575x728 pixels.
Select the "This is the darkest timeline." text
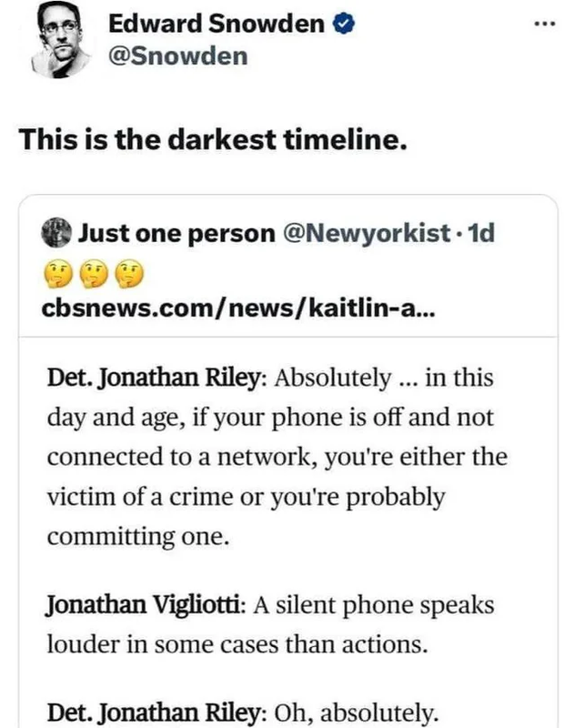click(212, 139)
